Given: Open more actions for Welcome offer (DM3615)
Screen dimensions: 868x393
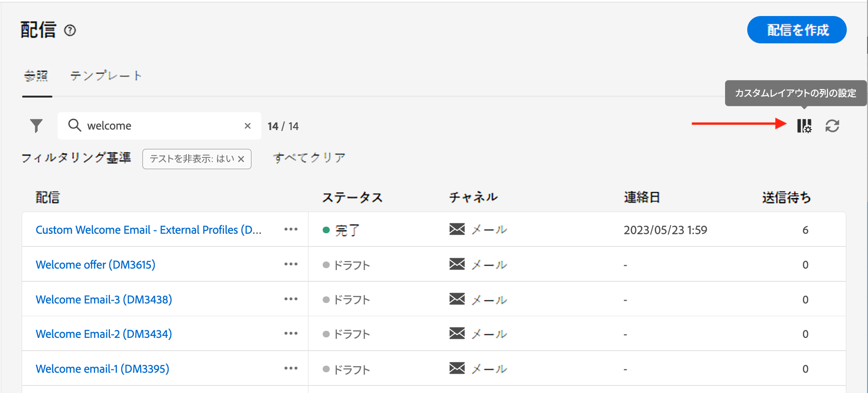Looking at the screenshot, I should coord(291,264).
